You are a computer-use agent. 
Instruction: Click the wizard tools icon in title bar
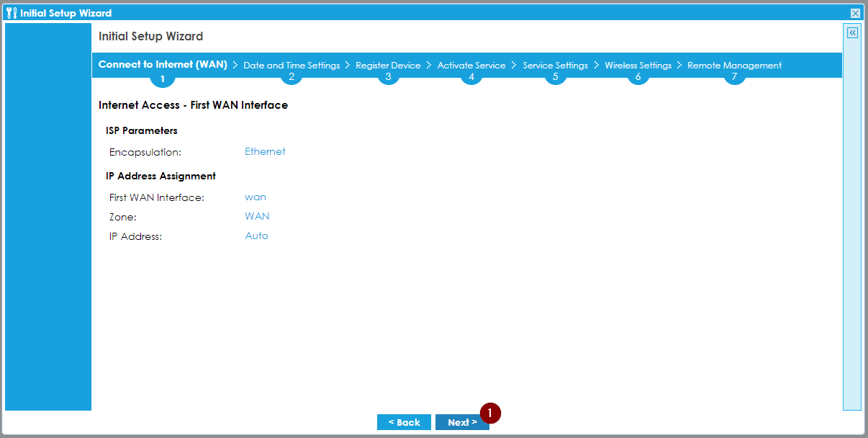pyautogui.click(x=11, y=13)
